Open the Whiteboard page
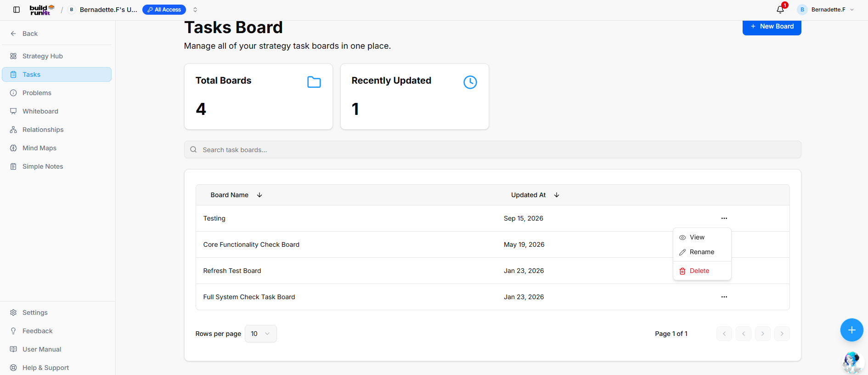The image size is (868, 375). click(57, 111)
